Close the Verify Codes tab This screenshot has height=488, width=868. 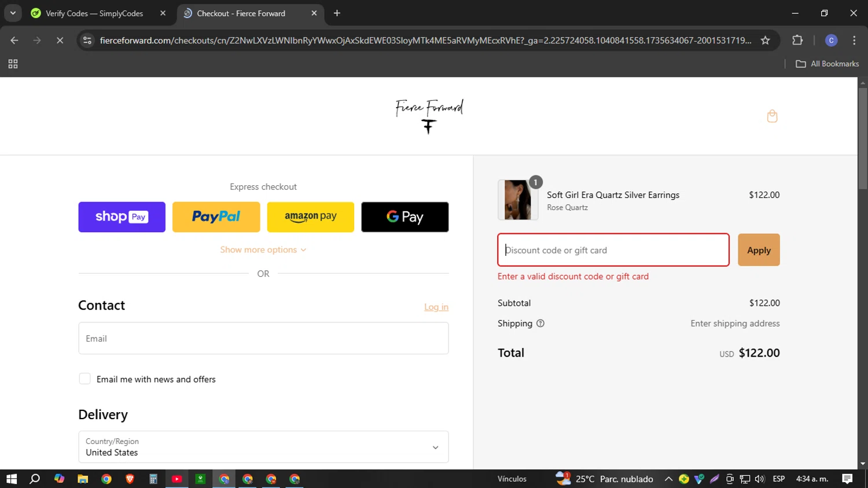coord(163,13)
